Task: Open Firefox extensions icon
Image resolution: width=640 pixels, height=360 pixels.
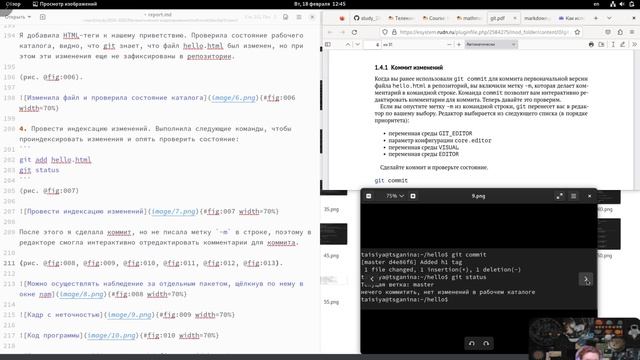Action: pyautogui.click(x=620, y=32)
